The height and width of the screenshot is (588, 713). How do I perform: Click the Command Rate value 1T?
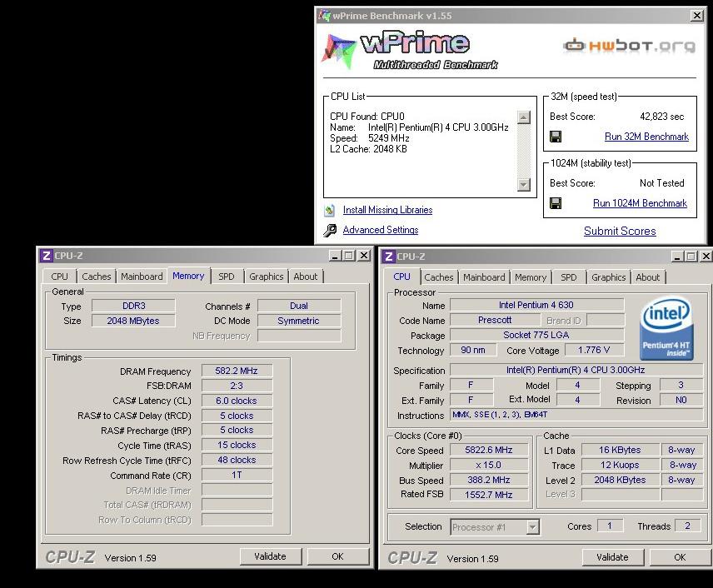pyautogui.click(x=237, y=475)
